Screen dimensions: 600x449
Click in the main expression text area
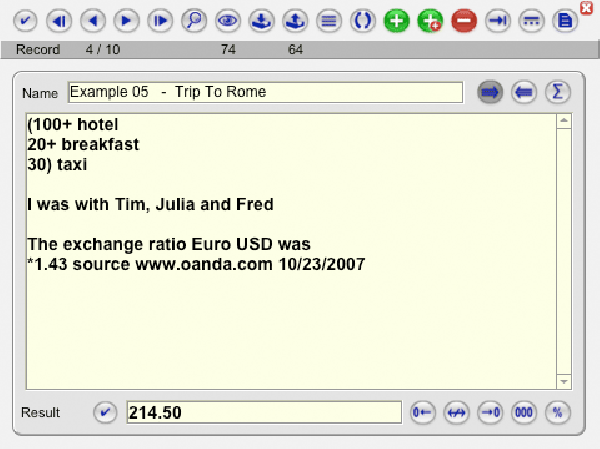point(291,251)
